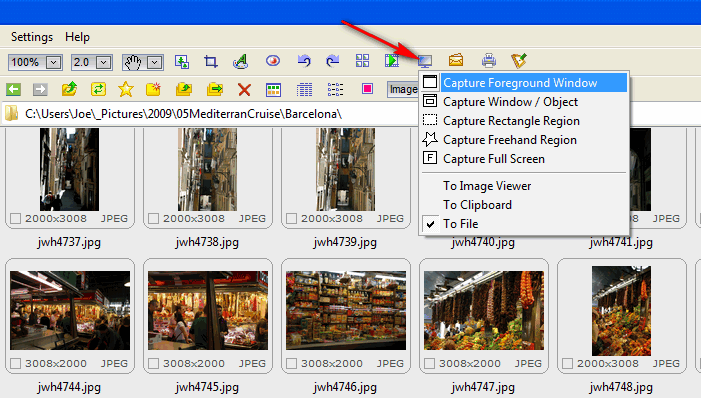The image size is (701, 398).
Task: Check the box for jwh4747.jpg
Action: [x=430, y=364]
